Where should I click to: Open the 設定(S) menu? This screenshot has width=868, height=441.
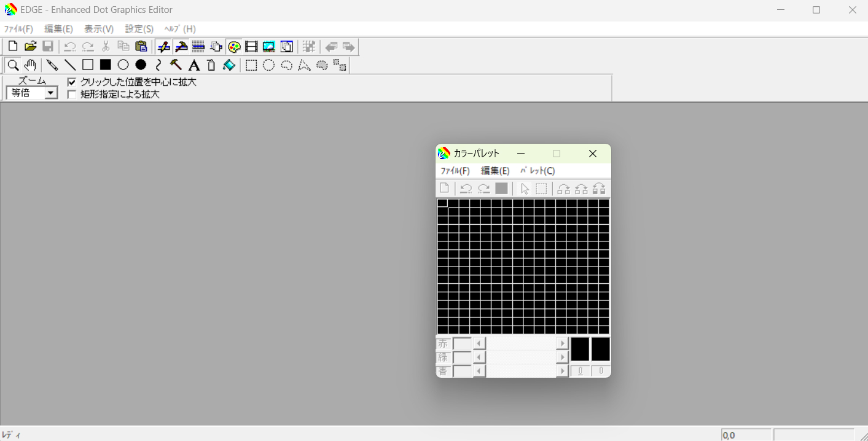pos(139,29)
